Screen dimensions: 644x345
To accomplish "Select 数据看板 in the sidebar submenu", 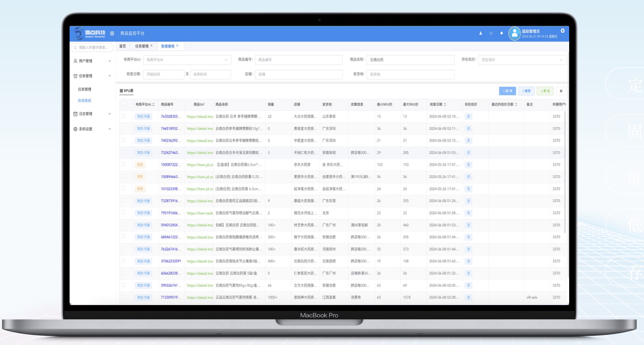I will (85, 101).
